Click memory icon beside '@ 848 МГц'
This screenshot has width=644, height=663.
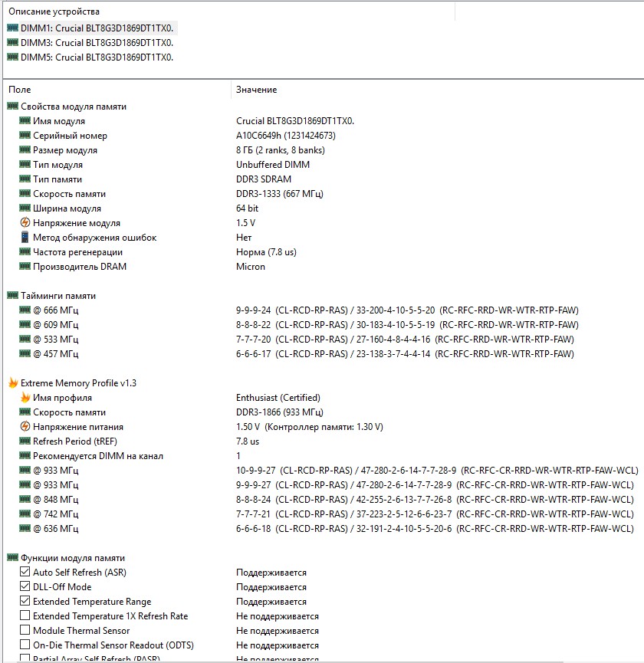click(x=25, y=499)
